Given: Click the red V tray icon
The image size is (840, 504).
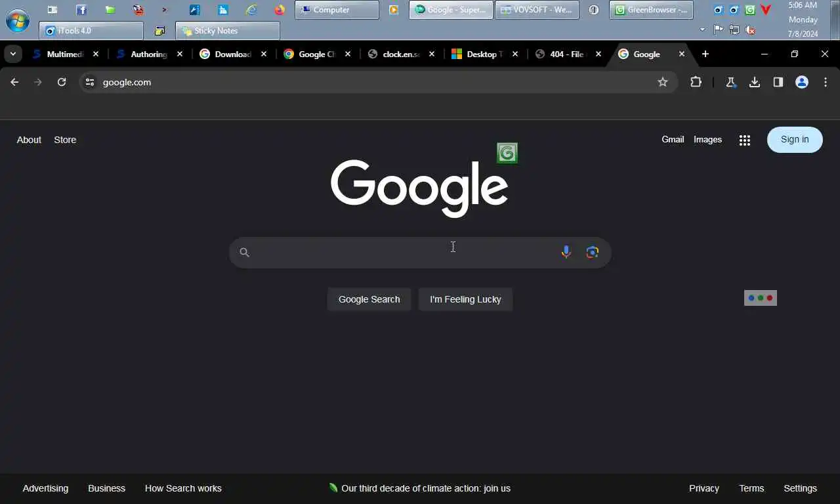Looking at the screenshot, I should click(x=766, y=10).
